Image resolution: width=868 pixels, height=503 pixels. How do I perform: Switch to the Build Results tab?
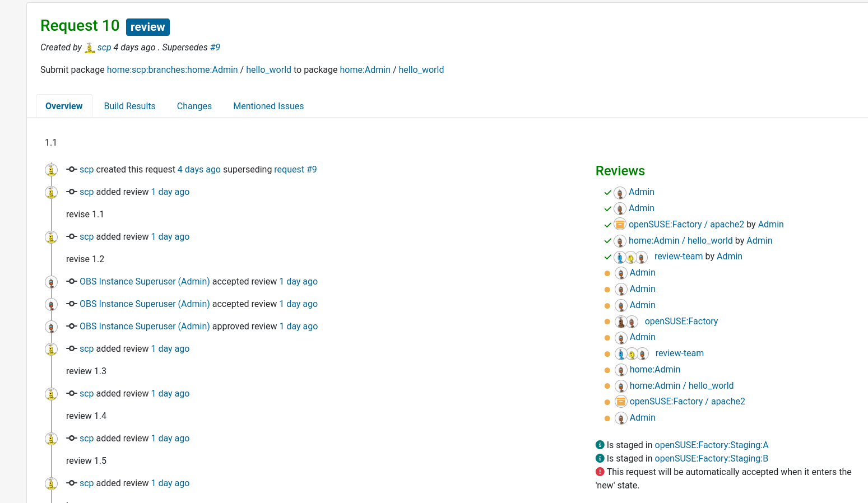(129, 106)
